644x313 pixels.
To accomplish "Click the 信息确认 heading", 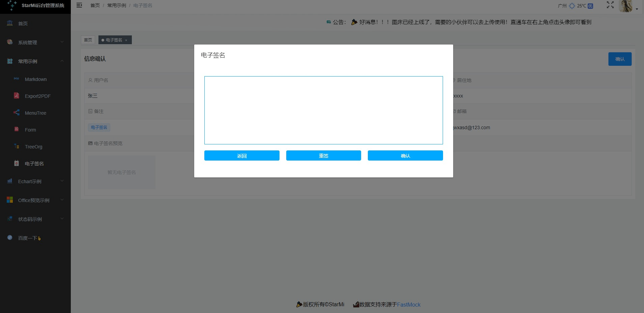I will coord(95,59).
